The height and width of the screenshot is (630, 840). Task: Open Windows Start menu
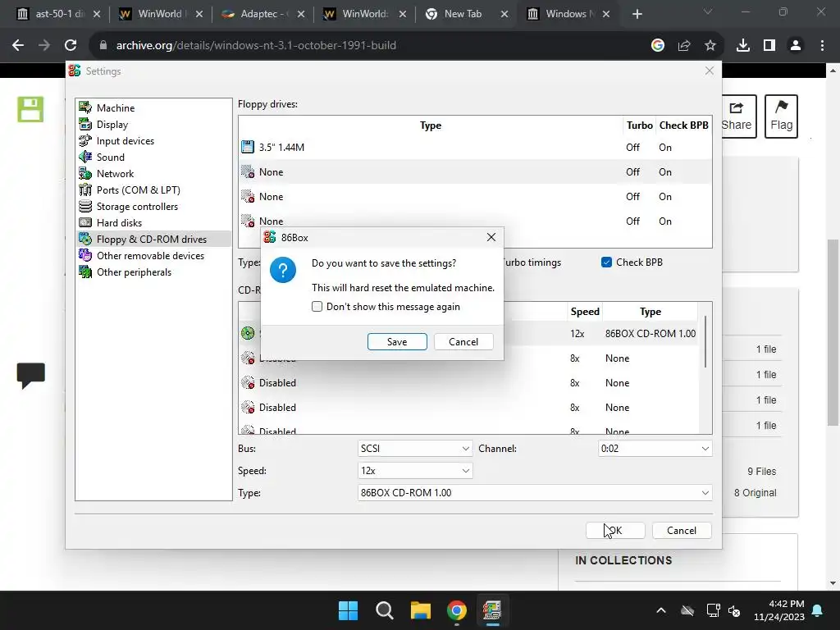348,610
